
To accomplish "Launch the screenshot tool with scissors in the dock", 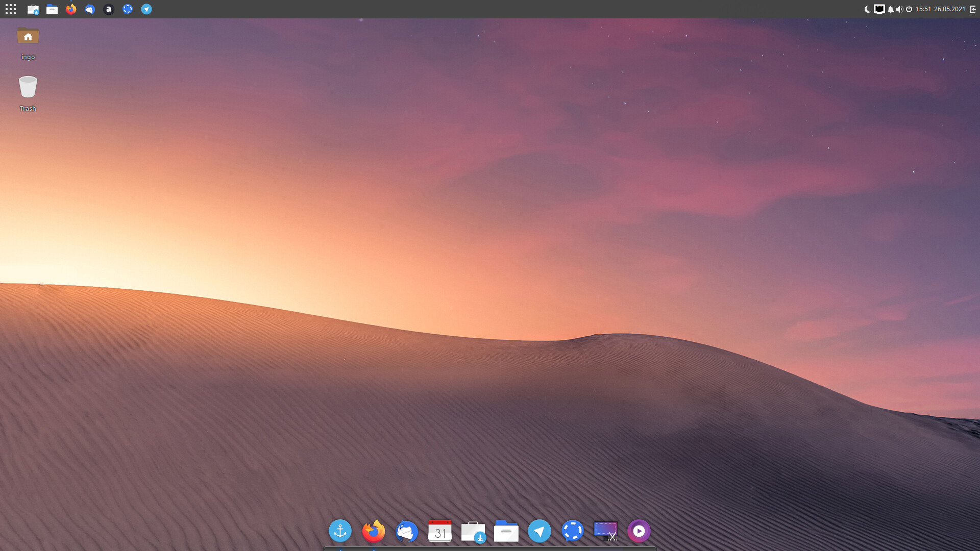I will click(x=606, y=531).
